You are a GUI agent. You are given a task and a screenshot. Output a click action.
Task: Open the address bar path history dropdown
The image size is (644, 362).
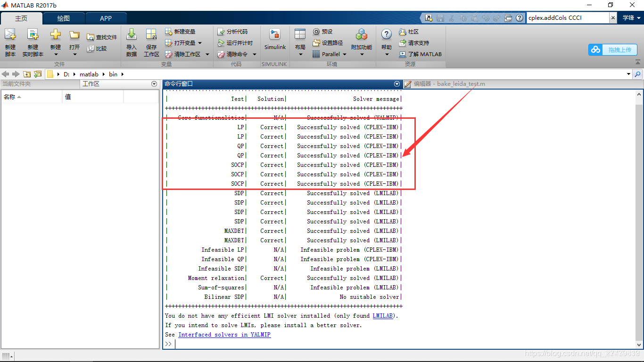pos(628,74)
